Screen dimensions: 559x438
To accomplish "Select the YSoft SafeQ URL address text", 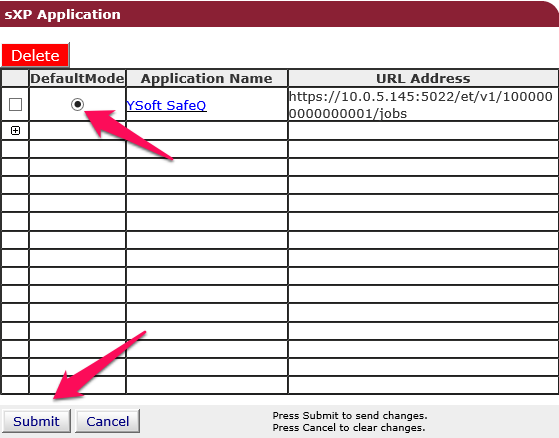I will [x=421, y=105].
